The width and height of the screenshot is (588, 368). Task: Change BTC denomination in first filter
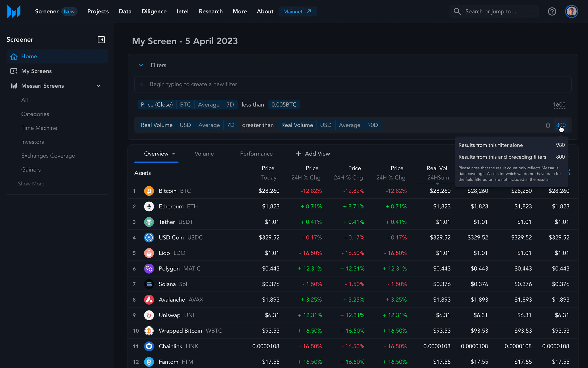(185, 105)
